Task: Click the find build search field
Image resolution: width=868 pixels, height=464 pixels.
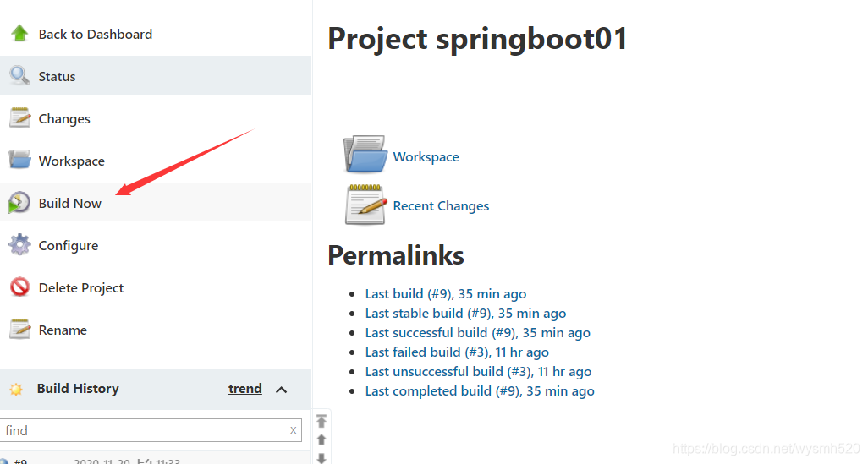Action: click(145, 430)
